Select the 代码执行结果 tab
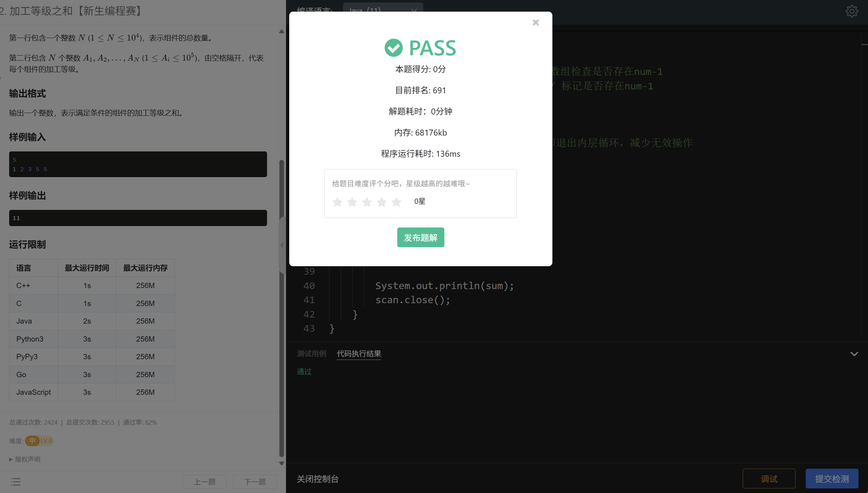This screenshot has width=868, height=493. coord(359,354)
